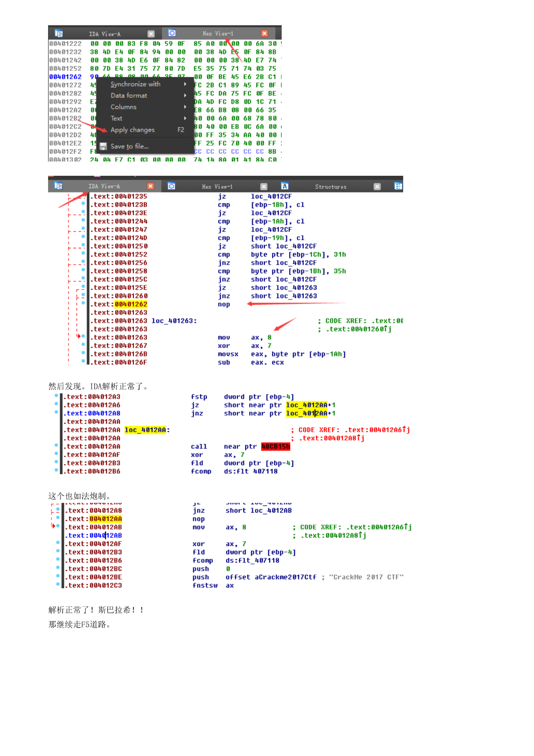This screenshot has width=534, height=756.
Task: Click highlighted label loc_4012AA:
Action: click(147, 430)
